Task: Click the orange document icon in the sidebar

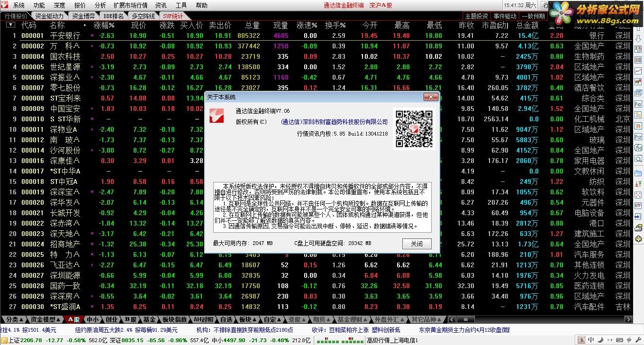Action: 638,126
